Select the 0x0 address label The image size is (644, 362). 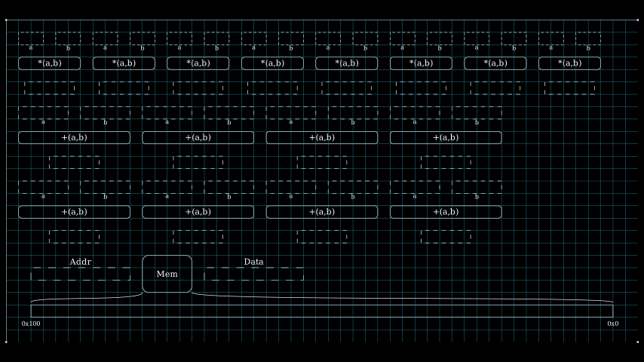(613, 324)
